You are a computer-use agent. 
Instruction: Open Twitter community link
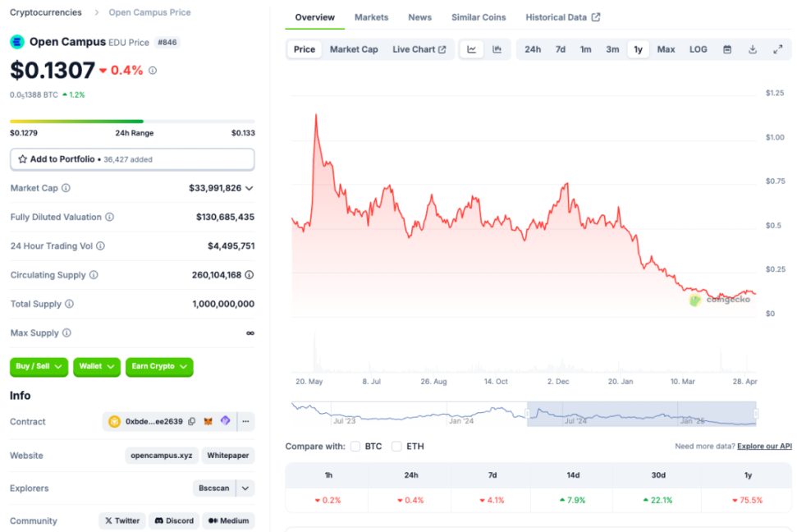point(122,521)
